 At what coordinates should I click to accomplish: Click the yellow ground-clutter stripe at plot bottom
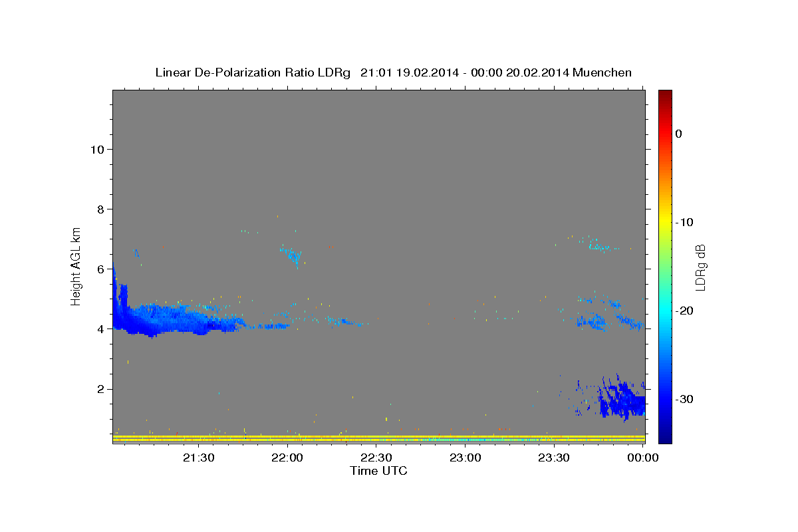coord(378,439)
